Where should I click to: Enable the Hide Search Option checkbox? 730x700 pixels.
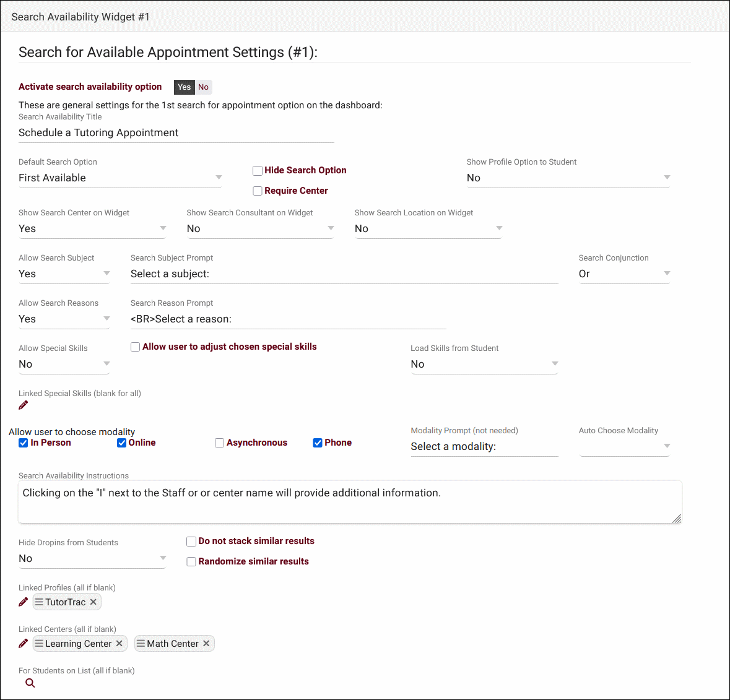pos(258,171)
